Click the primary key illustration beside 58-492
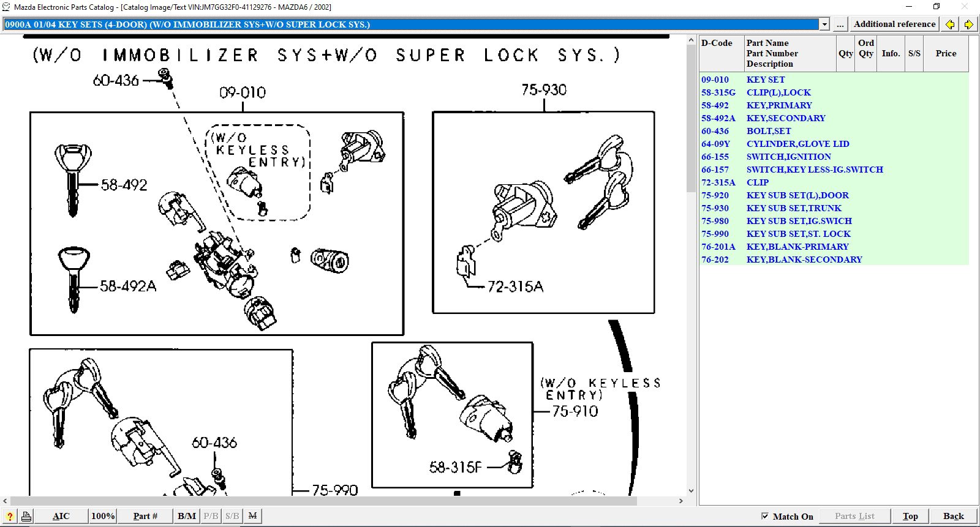This screenshot has height=527, width=980. coord(73,180)
